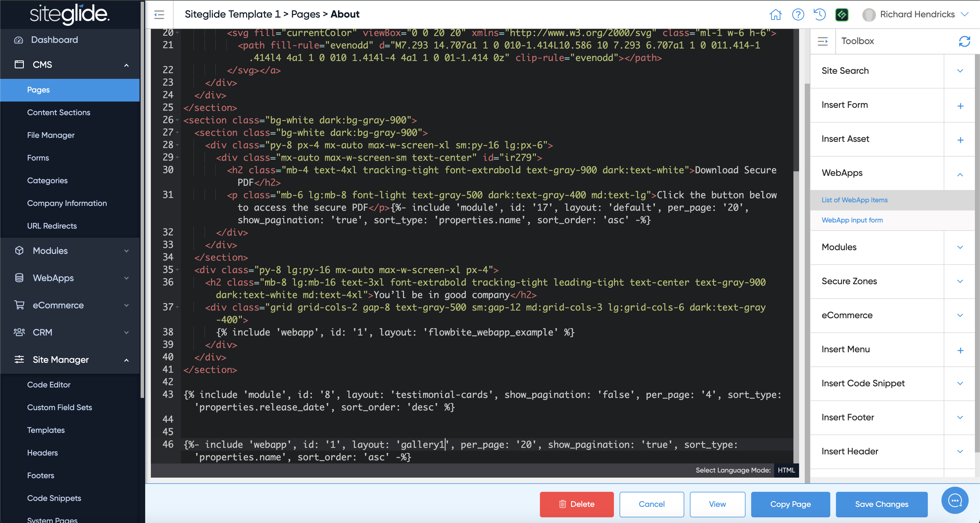980x523 pixels.
Task: Open the Richard Hendricks user dropdown
Action: point(917,14)
